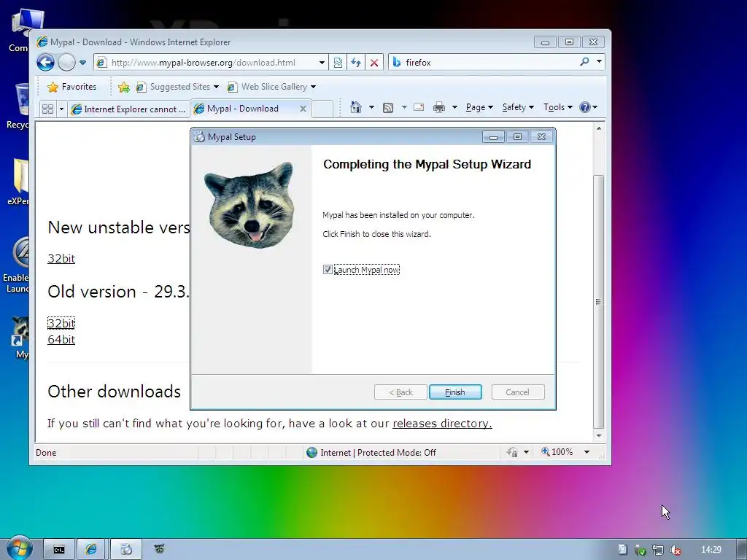Click the muted volume tray icon
The height and width of the screenshot is (560, 747).
click(x=675, y=550)
